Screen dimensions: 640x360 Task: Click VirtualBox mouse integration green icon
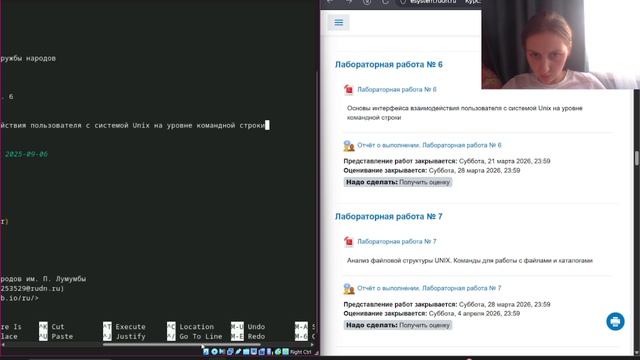[278, 351]
